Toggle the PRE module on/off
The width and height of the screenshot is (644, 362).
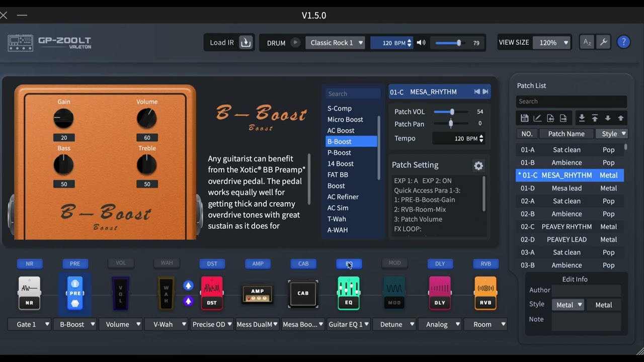75,263
